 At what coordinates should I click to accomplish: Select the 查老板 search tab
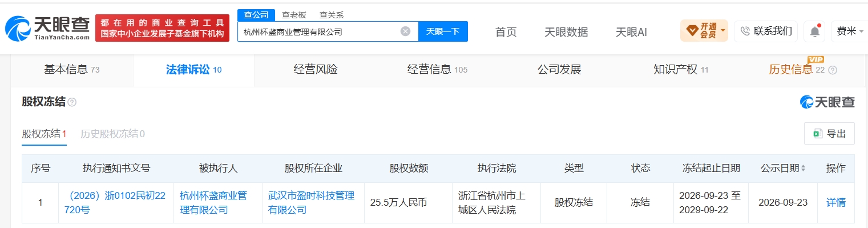(293, 15)
